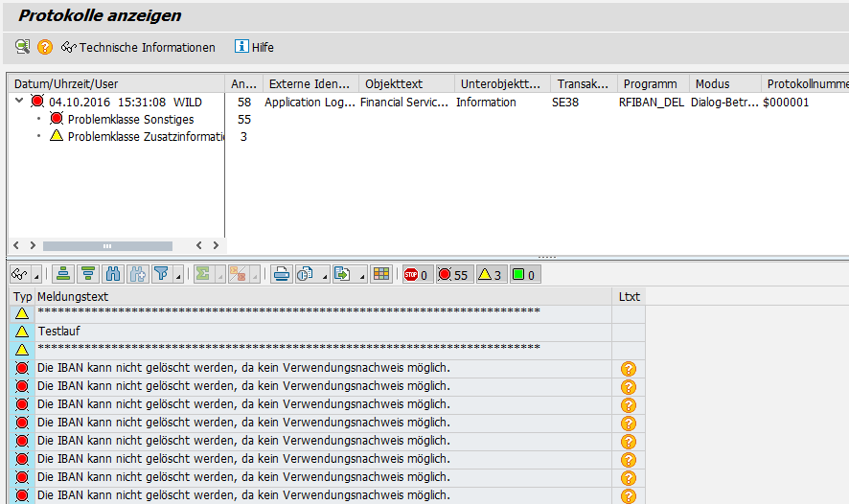The width and height of the screenshot is (849, 504).
Task: Open long text icon of first IBAN error
Action: 629,369
